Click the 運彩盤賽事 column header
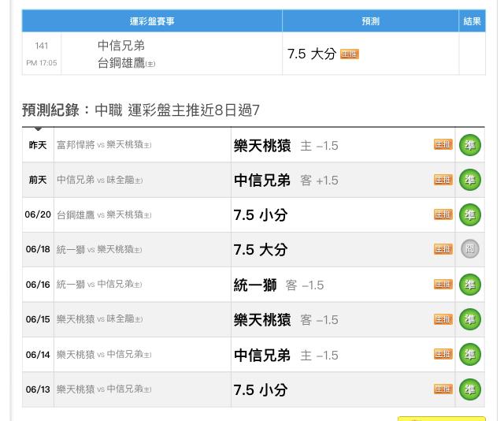This screenshot has width=504, height=421. (152, 21)
